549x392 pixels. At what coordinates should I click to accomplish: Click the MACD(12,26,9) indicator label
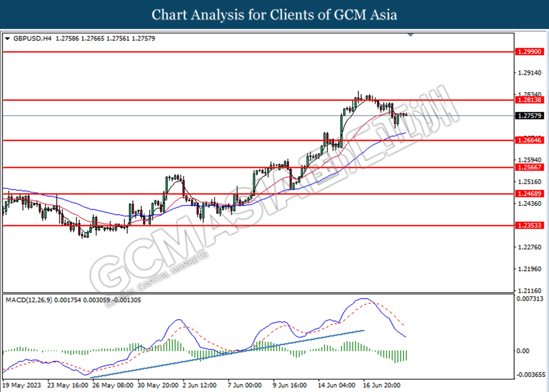29,300
